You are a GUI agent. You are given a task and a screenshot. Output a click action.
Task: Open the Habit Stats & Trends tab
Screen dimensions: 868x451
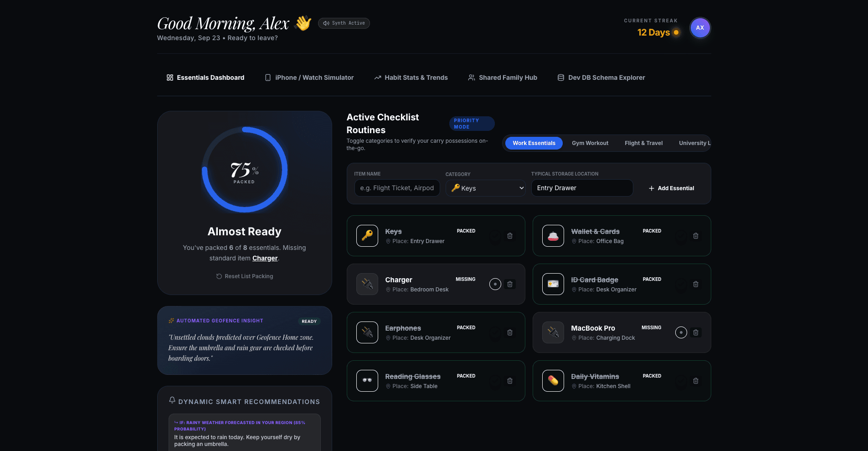[411, 78]
